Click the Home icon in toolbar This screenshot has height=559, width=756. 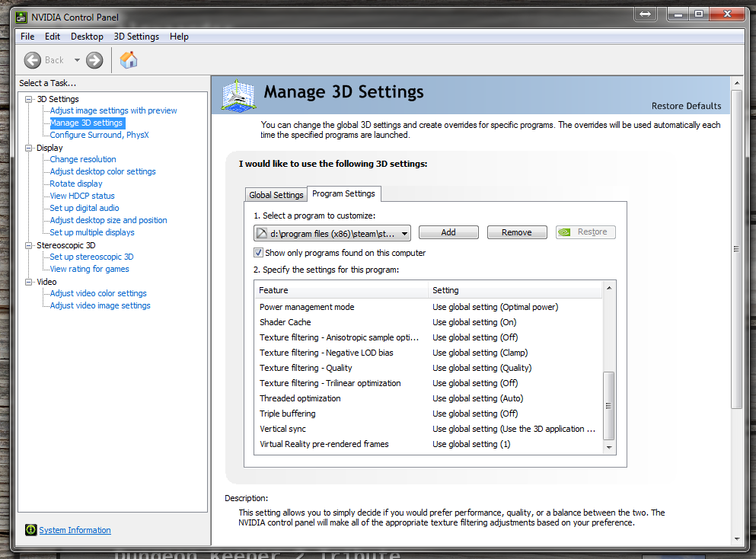pyautogui.click(x=129, y=60)
